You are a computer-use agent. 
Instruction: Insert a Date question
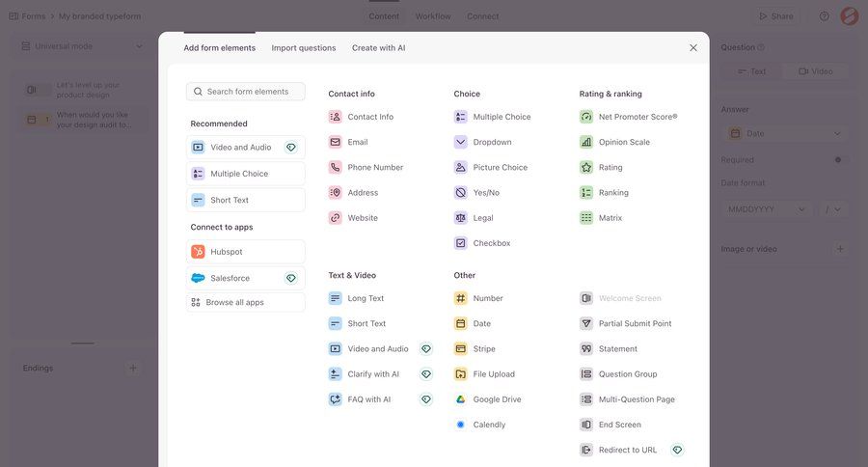point(473,323)
